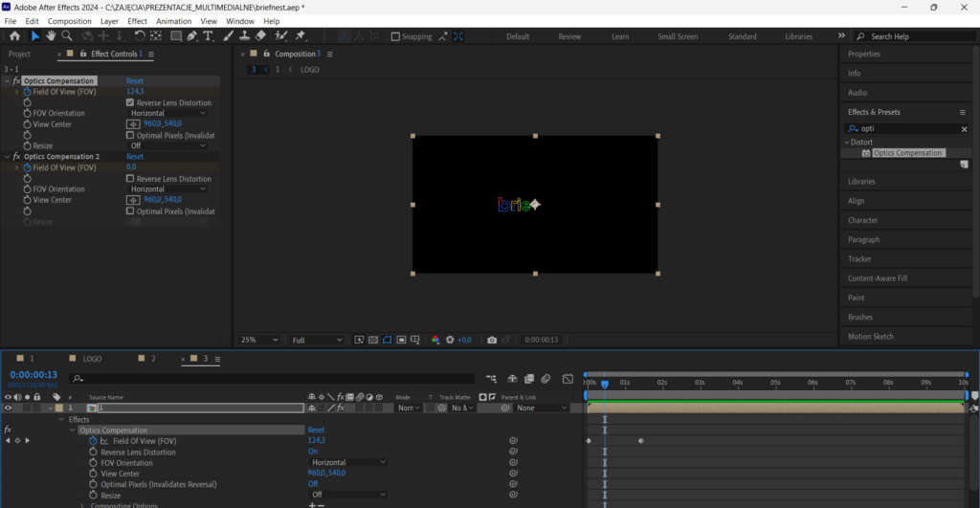980x508 pixels.
Task: Click the layer 1 label color swatch
Action: (x=59, y=408)
